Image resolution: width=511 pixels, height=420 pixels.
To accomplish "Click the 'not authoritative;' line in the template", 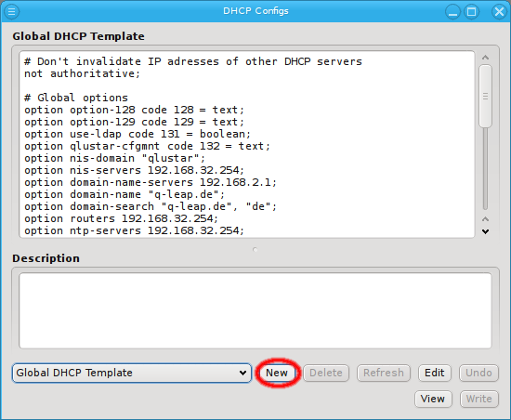I will [x=82, y=73].
